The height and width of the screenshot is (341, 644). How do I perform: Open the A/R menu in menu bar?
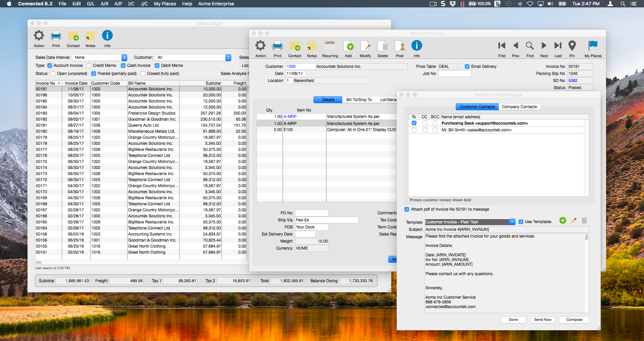pos(104,4)
